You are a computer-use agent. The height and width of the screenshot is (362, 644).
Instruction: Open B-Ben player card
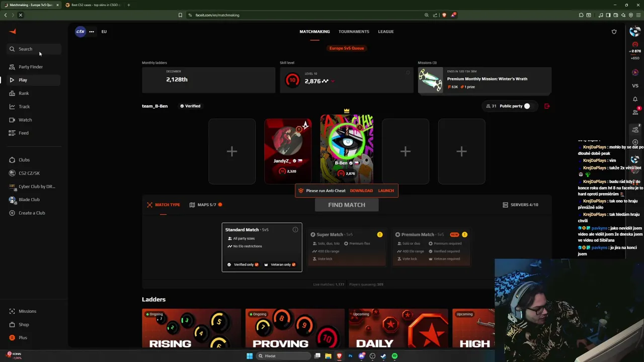347,148
